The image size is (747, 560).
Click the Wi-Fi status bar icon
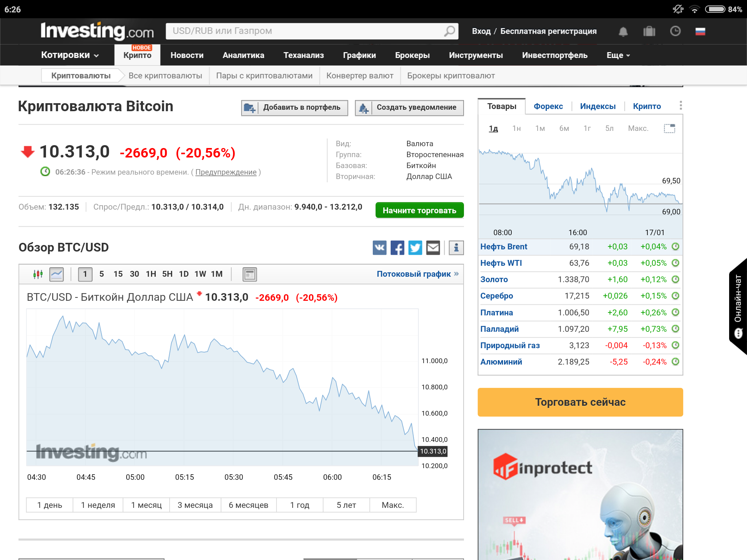click(694, 9)
